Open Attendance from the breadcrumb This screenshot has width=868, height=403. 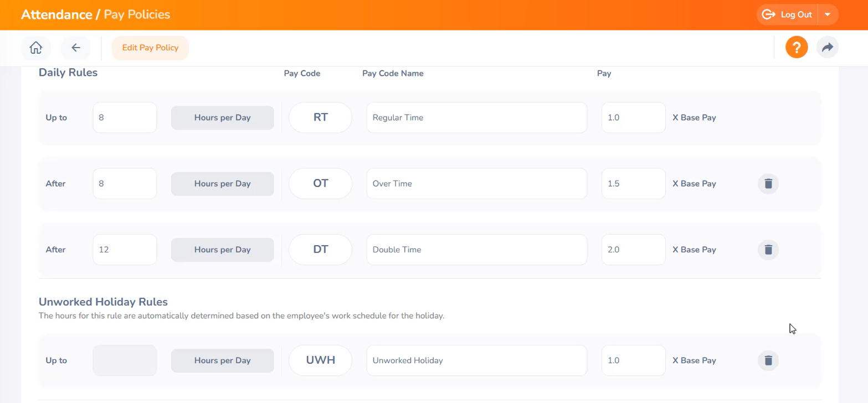click(x=57, y=15)
